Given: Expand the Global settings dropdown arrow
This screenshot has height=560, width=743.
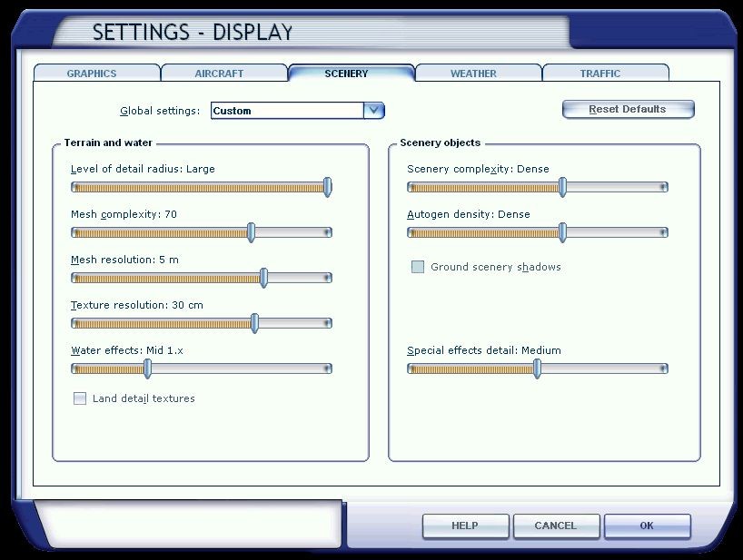Looking at the screenshot, I should (x=374, y=111).
